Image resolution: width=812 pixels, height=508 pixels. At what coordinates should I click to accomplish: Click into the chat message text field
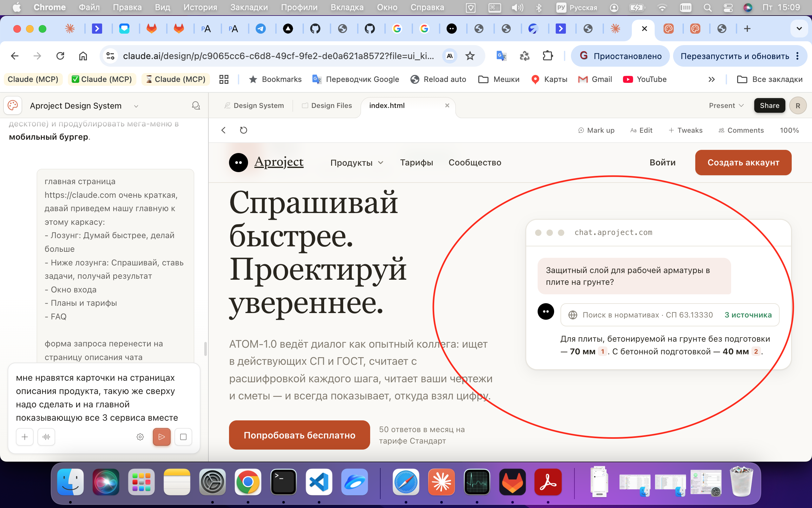coord(104,398)
